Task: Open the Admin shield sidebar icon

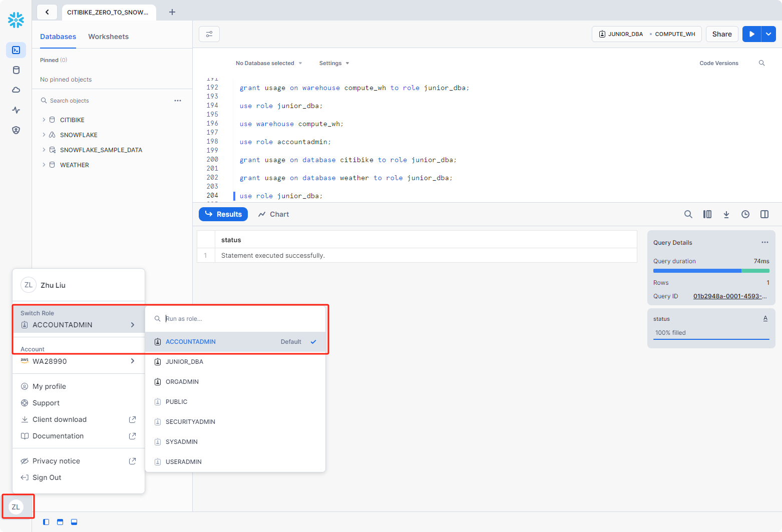Action: [16, 130]
